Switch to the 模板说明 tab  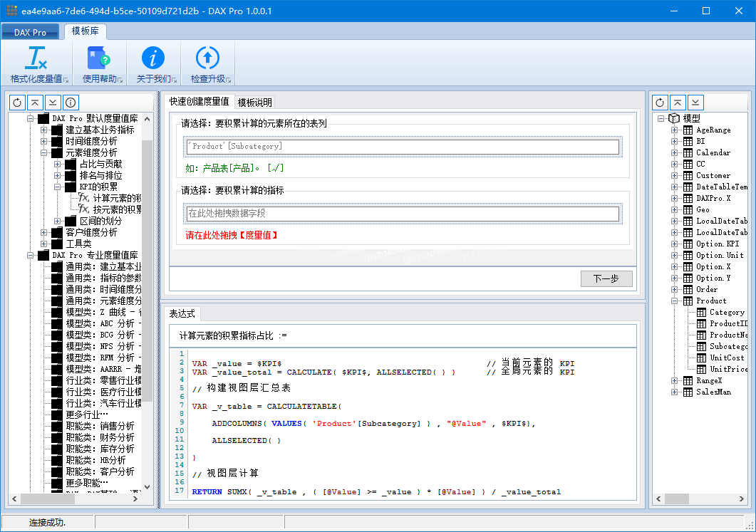tap(254, 103)
